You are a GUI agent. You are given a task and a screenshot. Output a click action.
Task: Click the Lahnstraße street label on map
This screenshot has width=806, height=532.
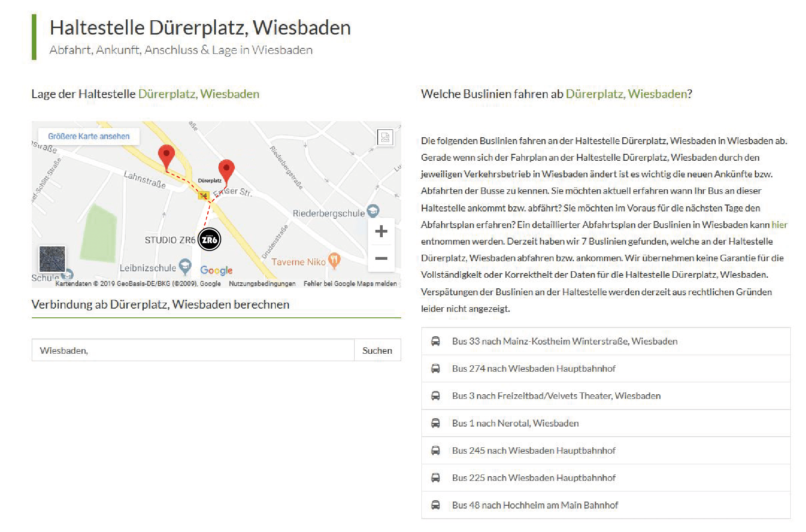(x=145, y=179)
